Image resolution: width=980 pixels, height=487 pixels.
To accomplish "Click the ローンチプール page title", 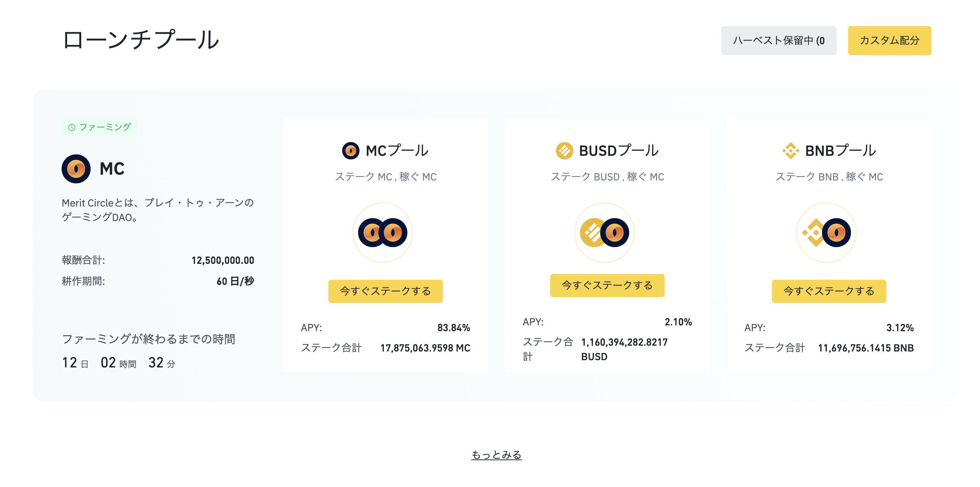I will [x=141, y=40].
